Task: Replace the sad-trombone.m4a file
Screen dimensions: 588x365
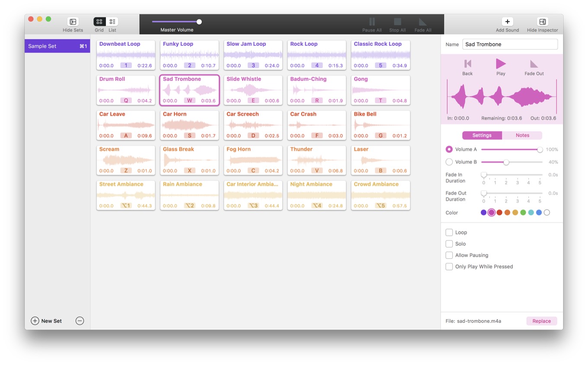Action: point(541,321)
